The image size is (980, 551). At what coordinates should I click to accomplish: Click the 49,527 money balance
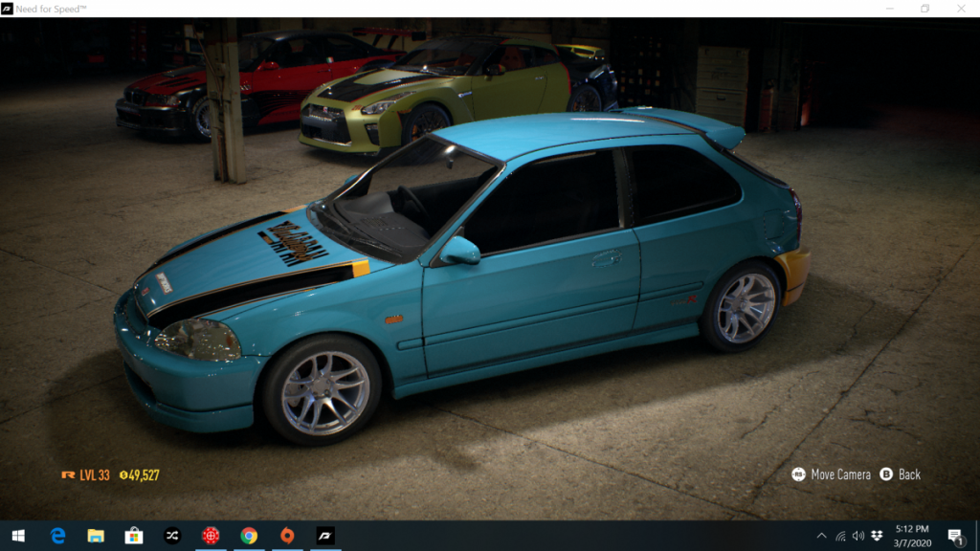click(140, 475)
